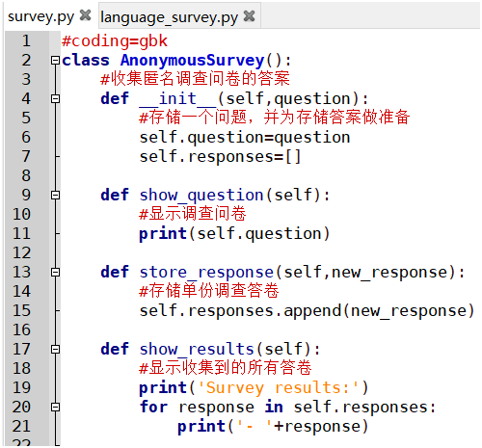The height and width of the screenshot is (448, 482).
Task: Click 'self.question=question' code line
Action: (x=245, y=138)
